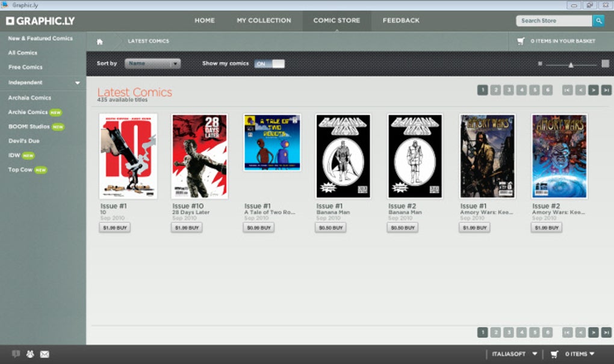Click in the Search Store field
The height and width of the screenshot is (364, 614).
(x=554, y=20)
